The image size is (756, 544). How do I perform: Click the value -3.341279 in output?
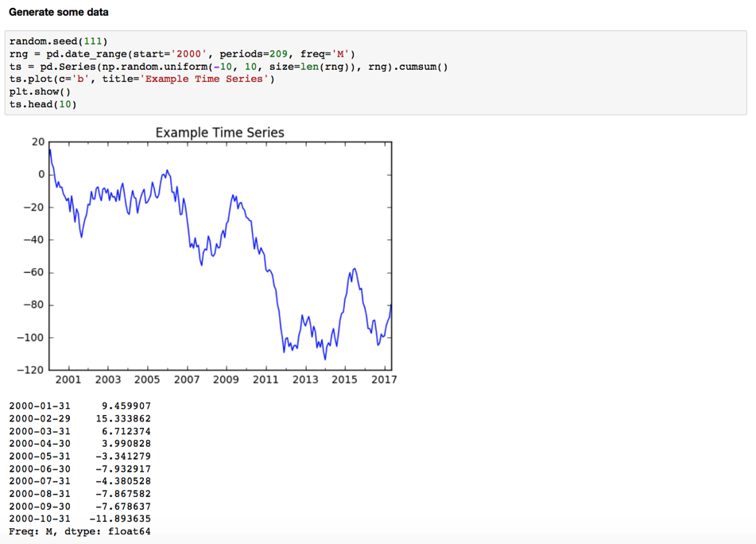[x=123, y=457]
